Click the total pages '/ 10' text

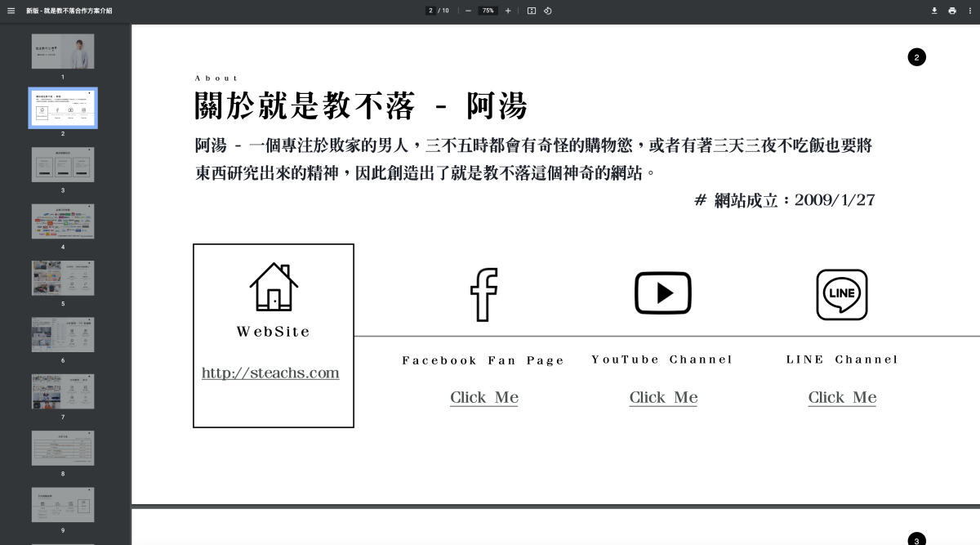443,11
